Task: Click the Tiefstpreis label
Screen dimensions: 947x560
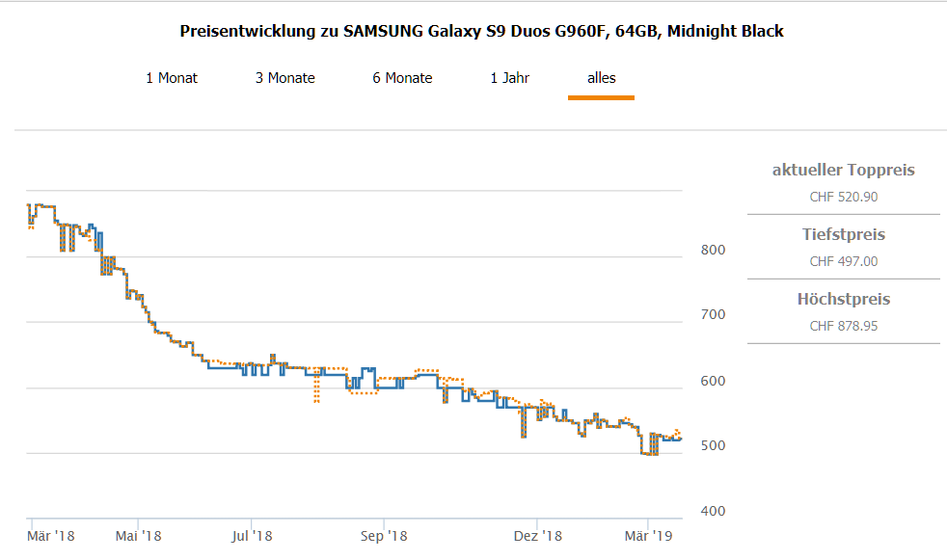Action: pos(843,235)
